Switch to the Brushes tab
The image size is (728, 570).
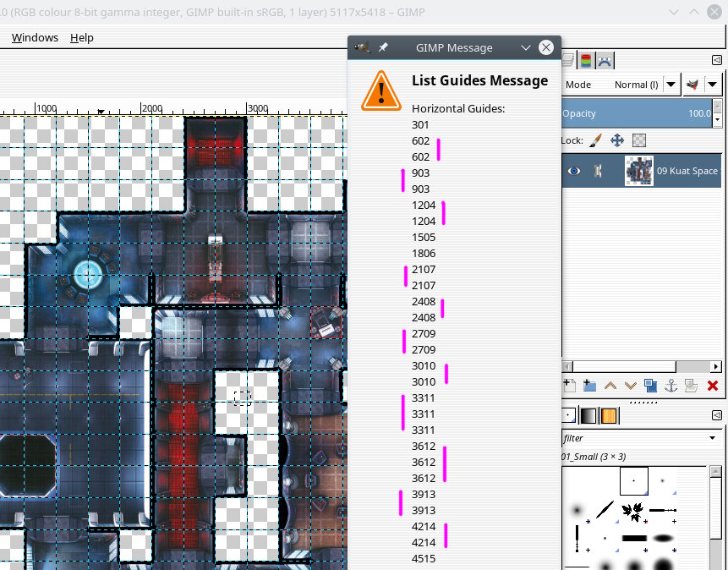pyautogui.click(x=568, y=415)
